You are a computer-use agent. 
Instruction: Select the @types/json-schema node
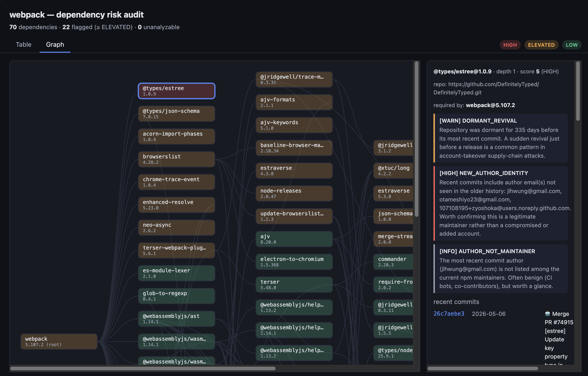point(177,113)
